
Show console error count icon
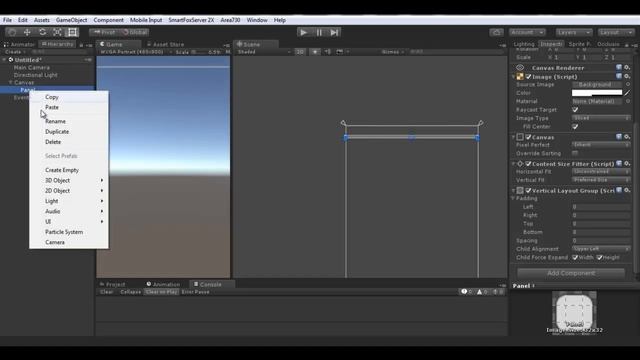coord(498,292)
